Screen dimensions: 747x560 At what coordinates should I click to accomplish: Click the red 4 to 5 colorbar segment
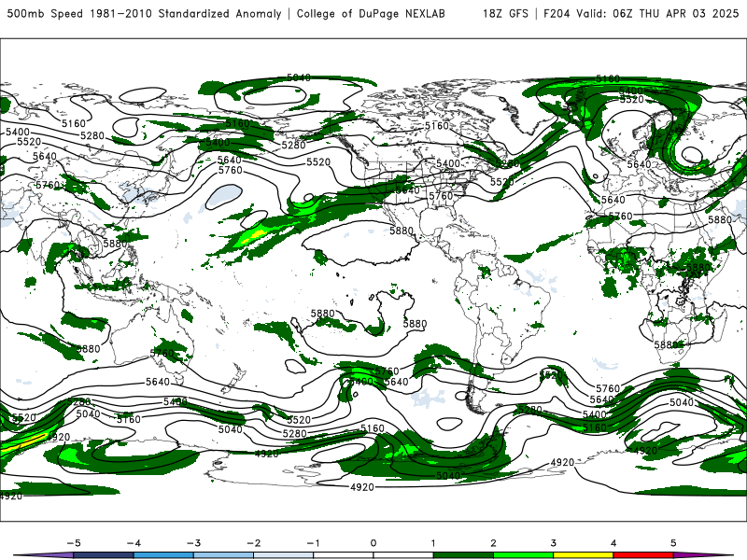click(x=643, y=555)
